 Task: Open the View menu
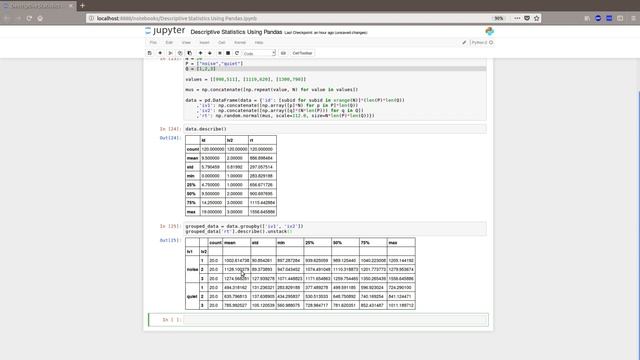click(186, 42)
